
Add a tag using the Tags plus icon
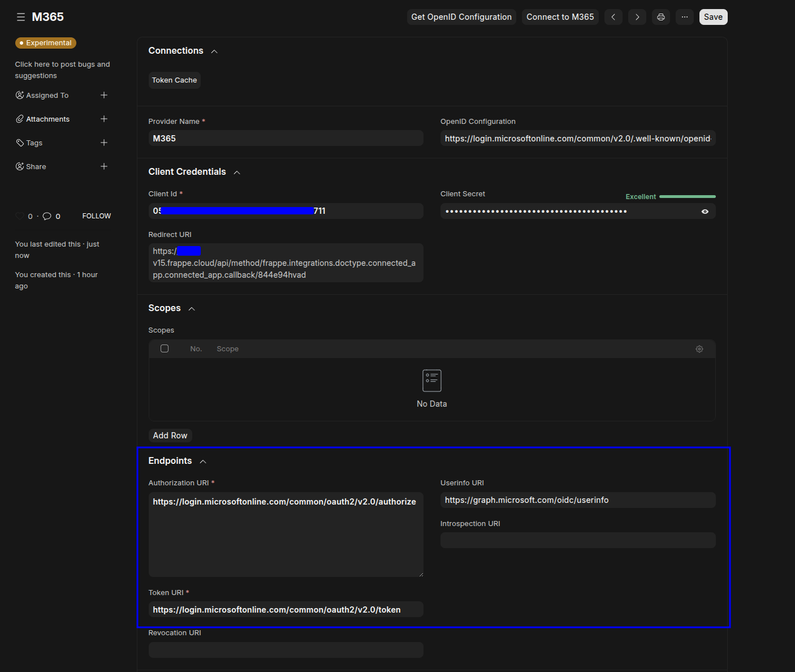point(104,143)
